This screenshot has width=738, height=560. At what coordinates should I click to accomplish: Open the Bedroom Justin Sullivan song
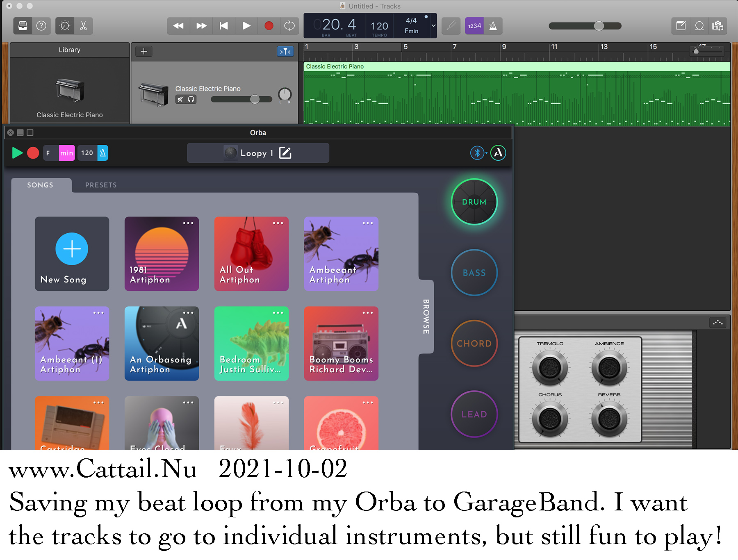(x=252, y=344)
